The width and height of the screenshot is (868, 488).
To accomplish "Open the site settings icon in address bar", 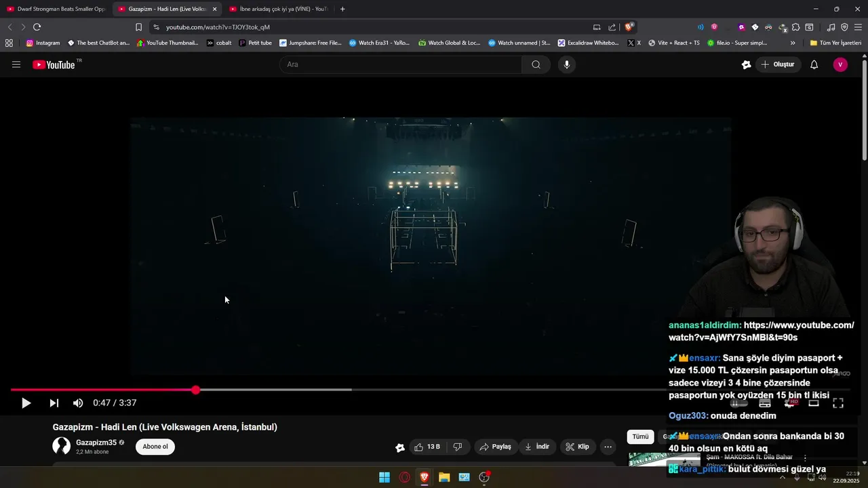I will [x=156, y=27].
